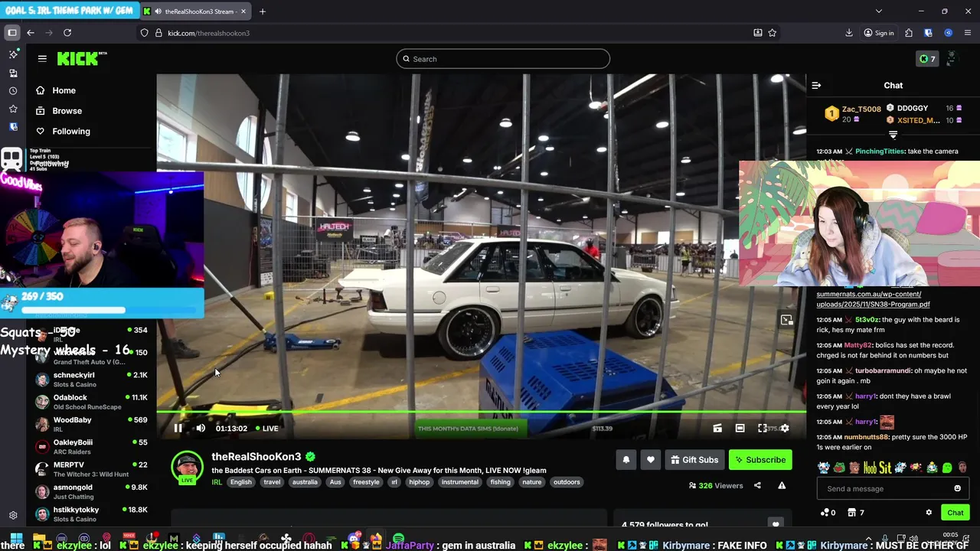The width and height of the screenshot is (980, 551).
Task: Click the Gift Subs button
Action: pos(694,460)
